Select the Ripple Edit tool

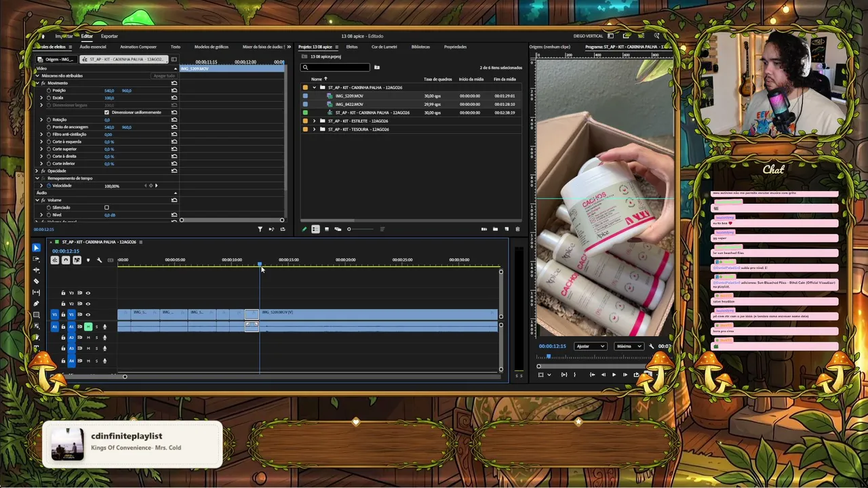point(37,270)
